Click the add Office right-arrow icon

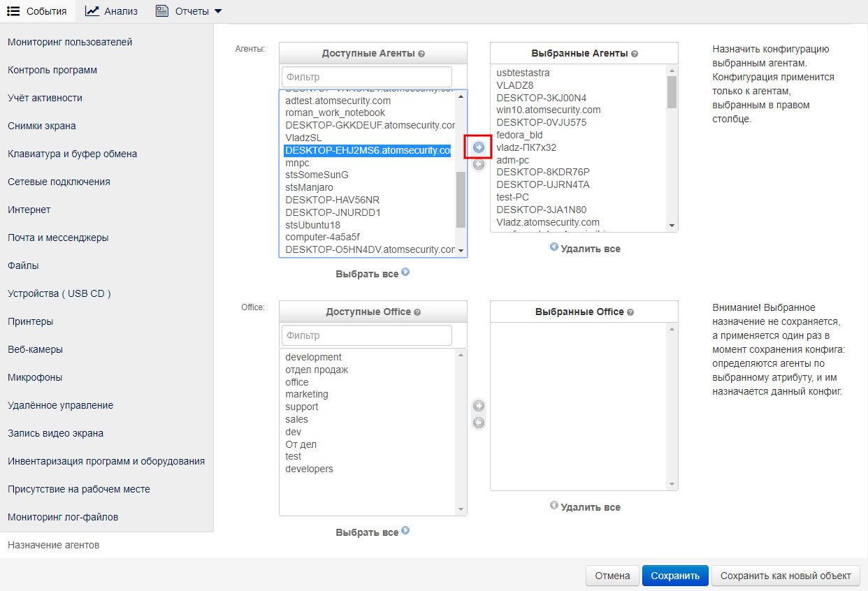479,406
